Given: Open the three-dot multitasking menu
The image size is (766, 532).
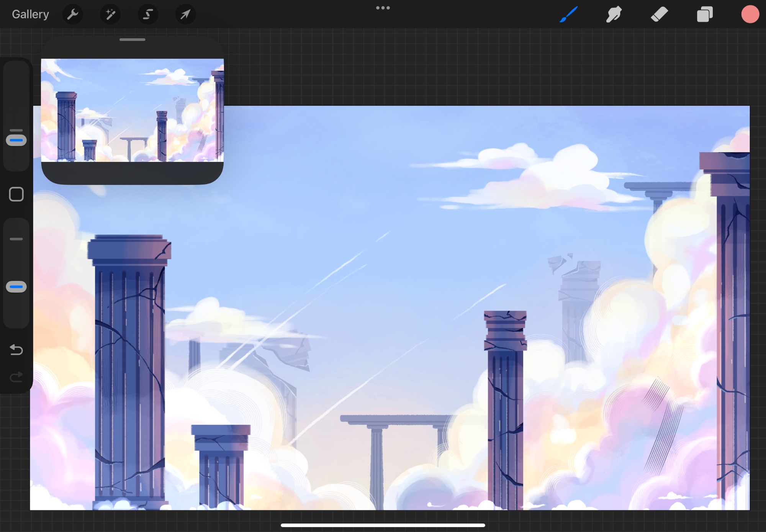Looking at the screenshot, I should pos(383,8).
